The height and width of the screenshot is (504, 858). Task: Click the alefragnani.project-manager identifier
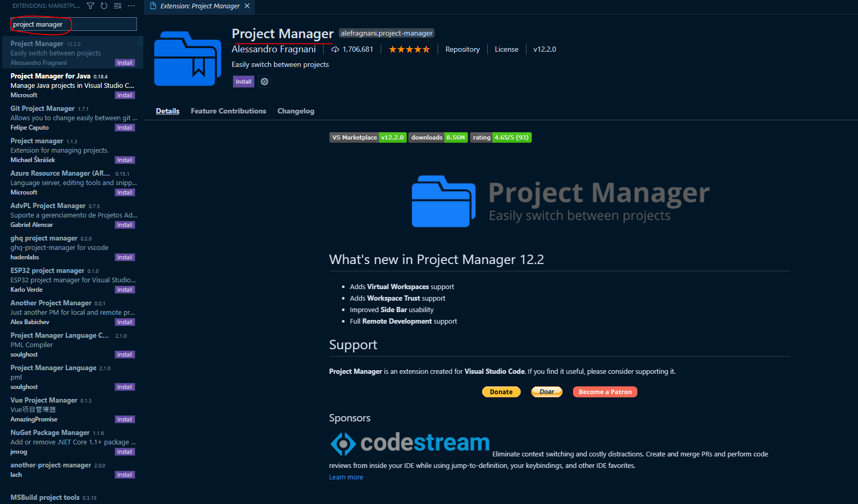[387, 33]
